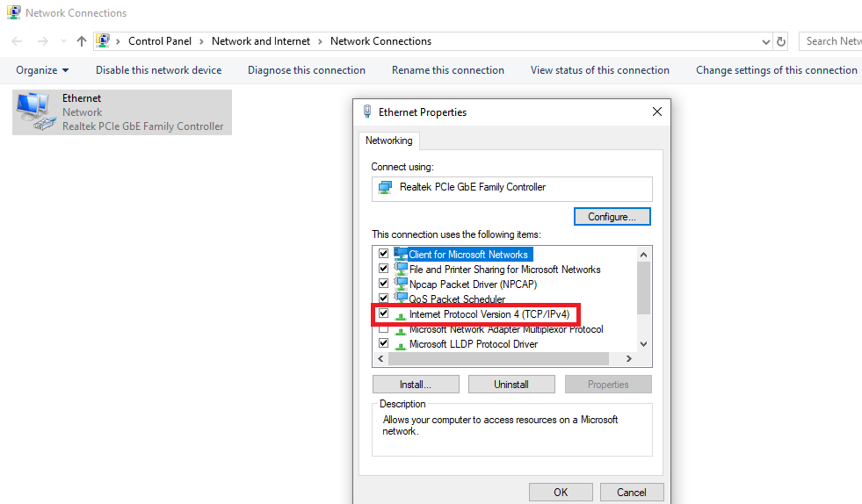
Task: Click the Uninstall button
Action: (x=511, y=385)
